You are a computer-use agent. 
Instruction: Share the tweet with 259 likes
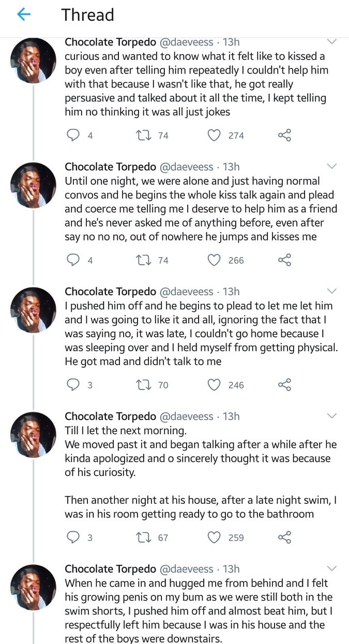285,537
